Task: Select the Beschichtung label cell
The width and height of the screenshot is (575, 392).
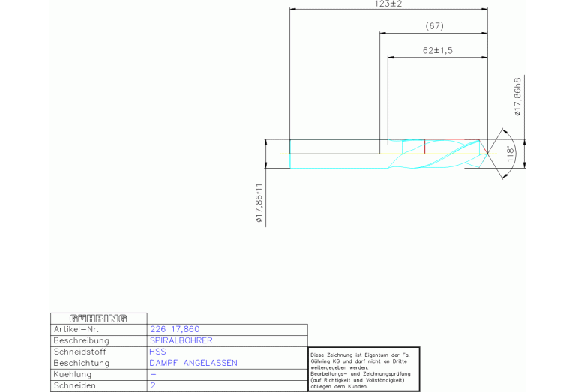Action: point(82,363)
